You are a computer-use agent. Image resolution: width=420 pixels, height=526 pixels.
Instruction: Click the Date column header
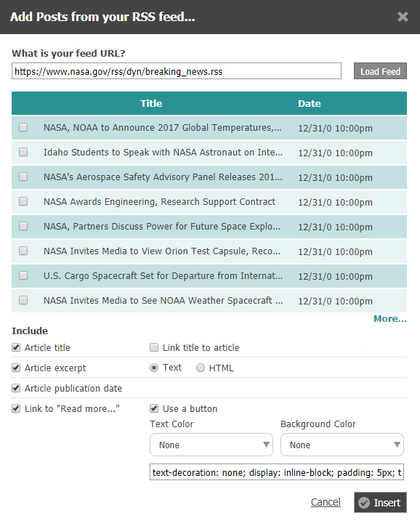pyautogui.click(x=310, y=103)
